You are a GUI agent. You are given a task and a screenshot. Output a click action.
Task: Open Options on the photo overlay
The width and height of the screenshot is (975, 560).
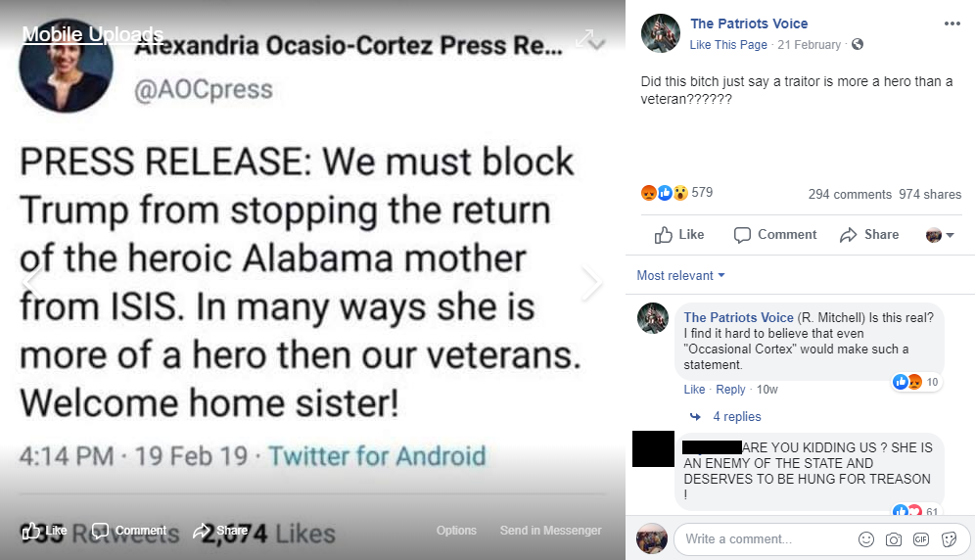point(456,531)
